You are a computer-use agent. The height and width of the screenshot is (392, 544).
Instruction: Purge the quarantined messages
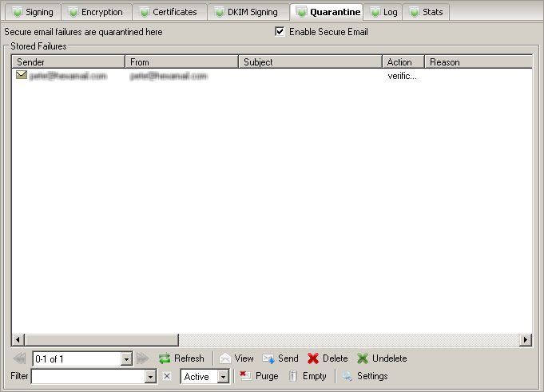(246, 376)
